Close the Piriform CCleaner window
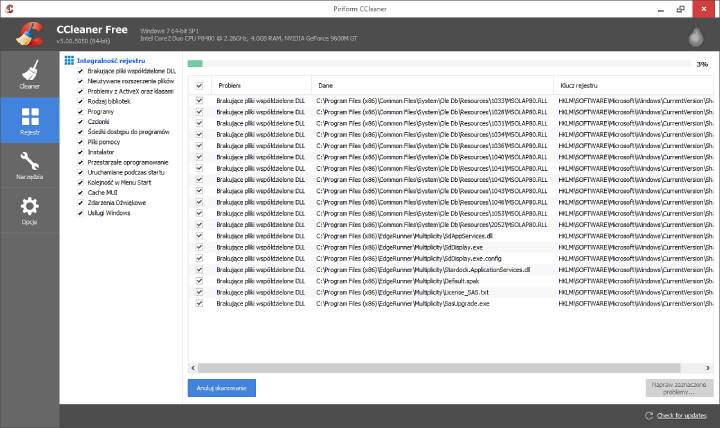 click(703, 9)
